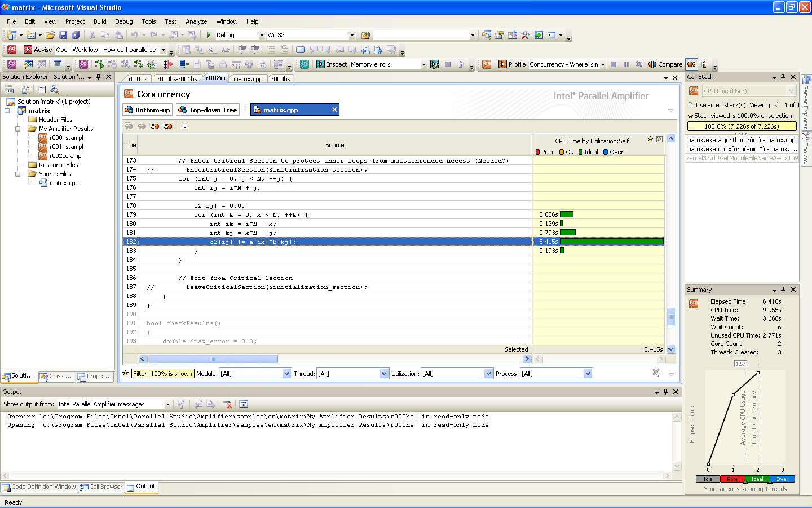Click the Top-down Tree button
The width and height of the screenshot is (812, 508).
tap(208, 110)
